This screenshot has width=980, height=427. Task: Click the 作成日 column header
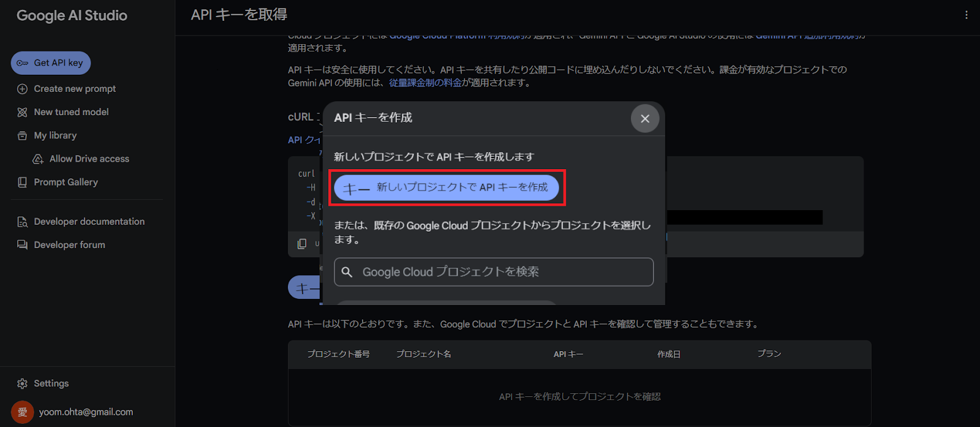(669, 354)
